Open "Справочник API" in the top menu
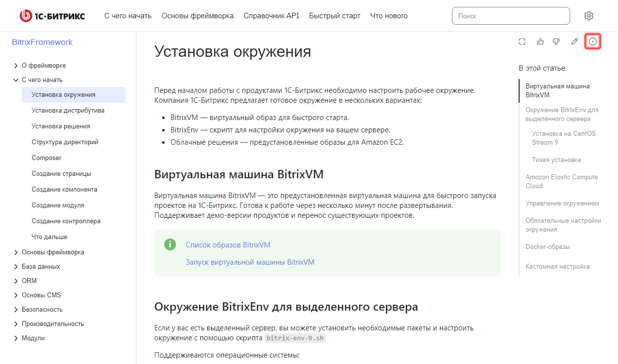 [x=271, y=16]
